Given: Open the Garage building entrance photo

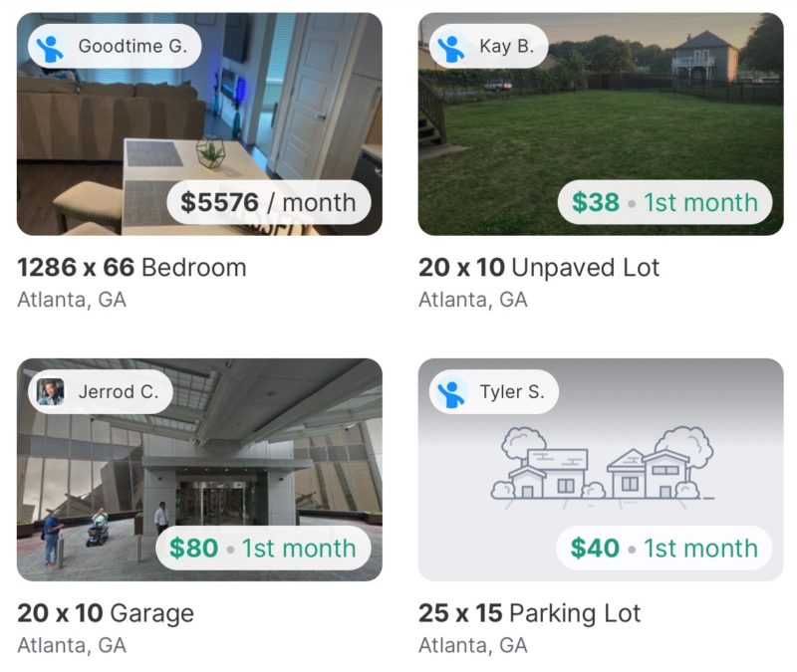Looking at the screenshot, I should 200,470.
